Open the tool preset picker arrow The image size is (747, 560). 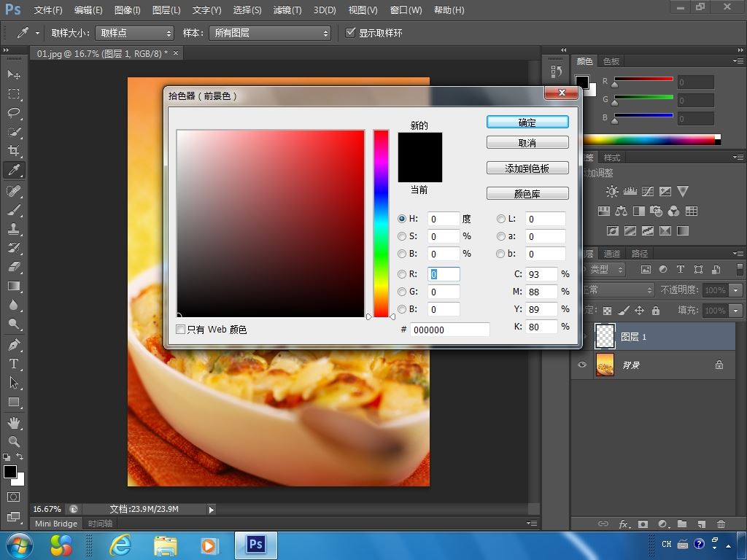click(x=37, y=33)
